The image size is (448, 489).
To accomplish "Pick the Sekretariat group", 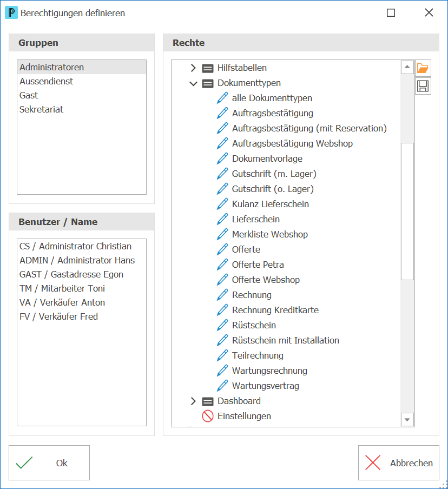I will [x=82, y=109].
